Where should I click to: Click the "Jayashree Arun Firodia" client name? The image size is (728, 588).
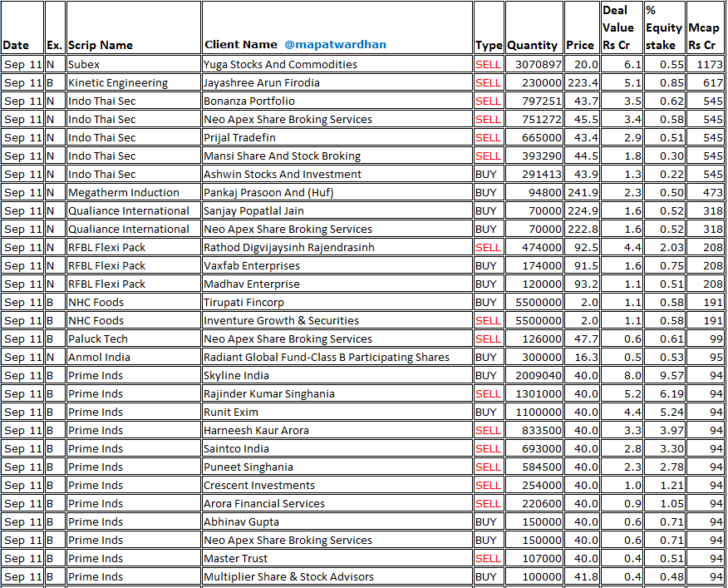point(337,82)
